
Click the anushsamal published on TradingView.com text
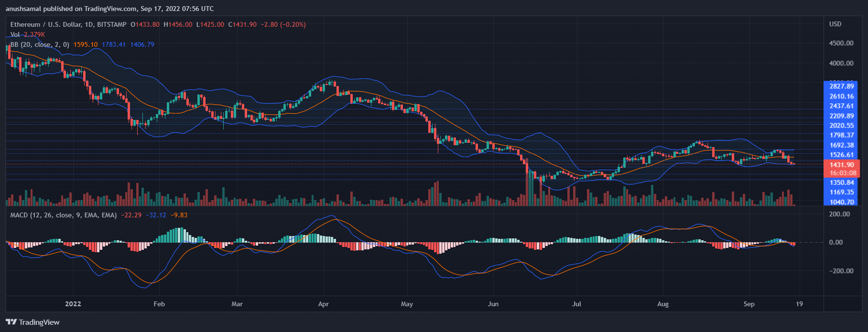coord(109,9)
